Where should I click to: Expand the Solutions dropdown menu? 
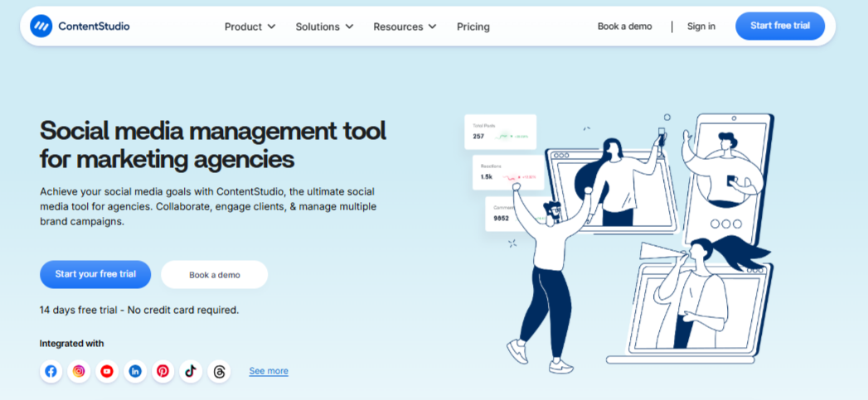[x=324, y=27]
